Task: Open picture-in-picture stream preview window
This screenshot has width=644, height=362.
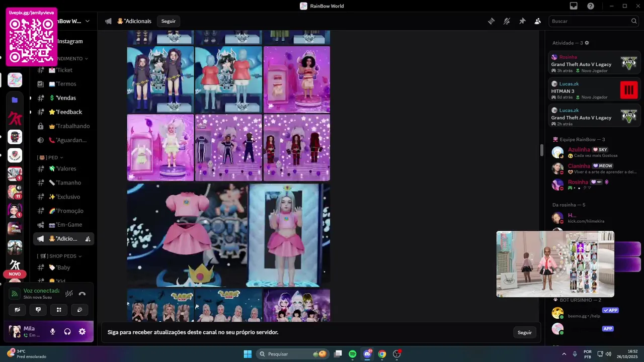Action: (555, 264)
